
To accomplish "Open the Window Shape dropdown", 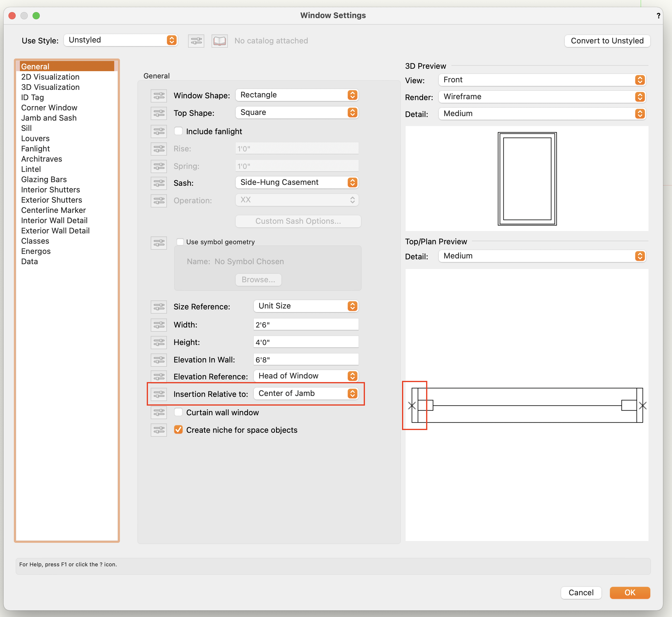I will click(297, 95).
